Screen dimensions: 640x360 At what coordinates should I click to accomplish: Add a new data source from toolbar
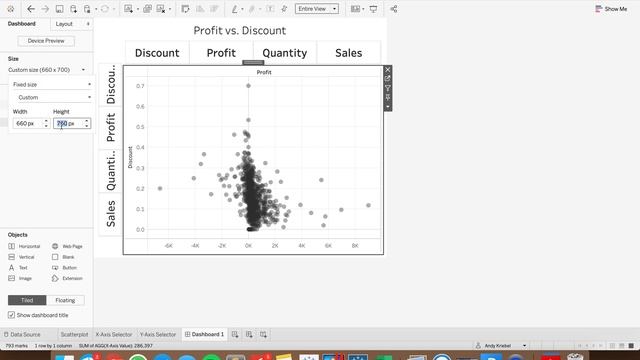tap(73, 9)
